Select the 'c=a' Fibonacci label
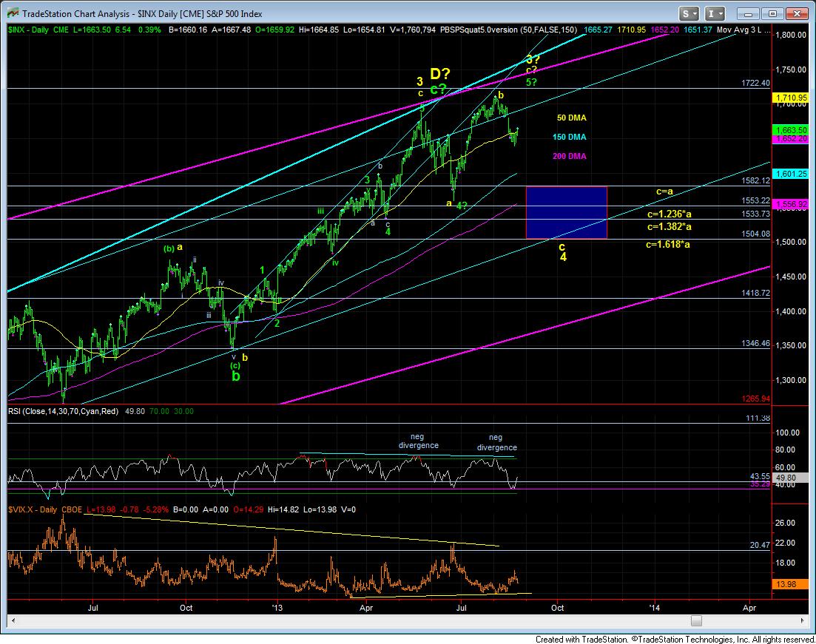The height and width of the screenshot is (644, 816). coord(664,191)
